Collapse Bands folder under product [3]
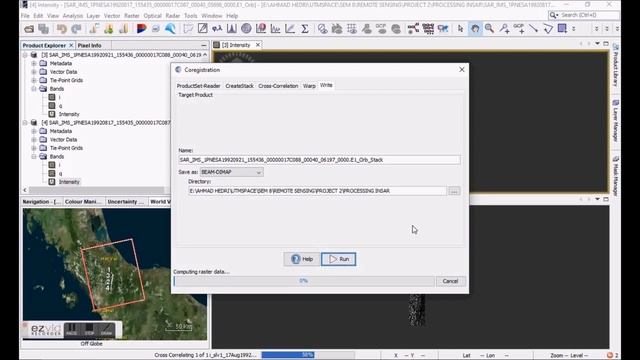Image resolution: width=640 pixels, height=360 pixels. [34, 89]
